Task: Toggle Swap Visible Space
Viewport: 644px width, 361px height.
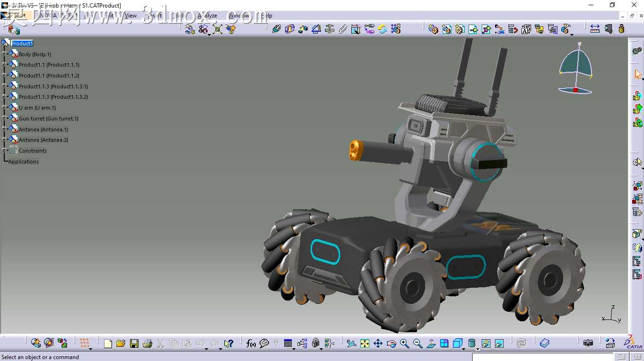Action: (x=499, y=344)
